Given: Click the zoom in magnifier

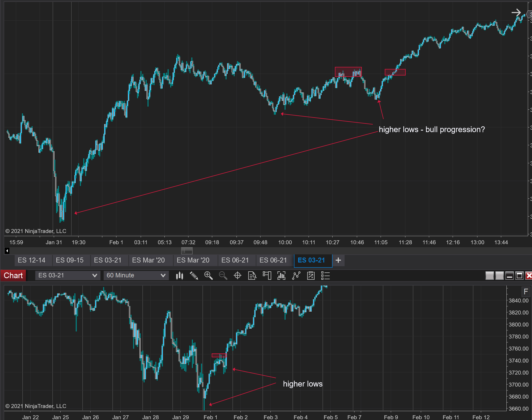Looking at the screenshot, I should (x=208, y=276).
